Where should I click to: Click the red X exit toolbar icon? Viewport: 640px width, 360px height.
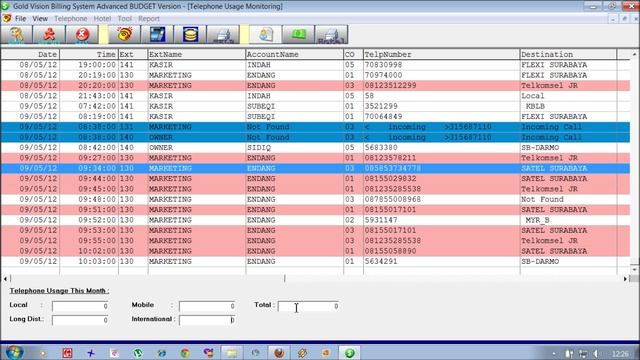tap(82, 35)
